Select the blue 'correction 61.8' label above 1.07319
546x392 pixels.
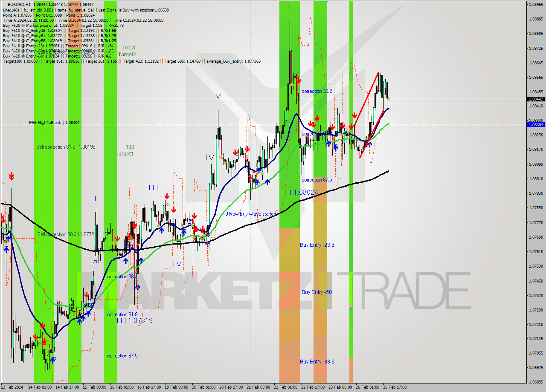[122, 314]
